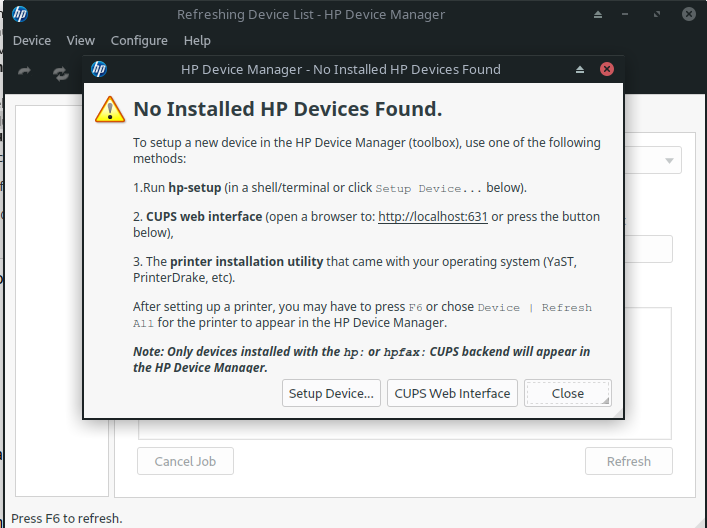The height and width of the screenshot is (528, 707).
Task: Follow the http://localhost:631 link
Action: (x=433, y=217)
